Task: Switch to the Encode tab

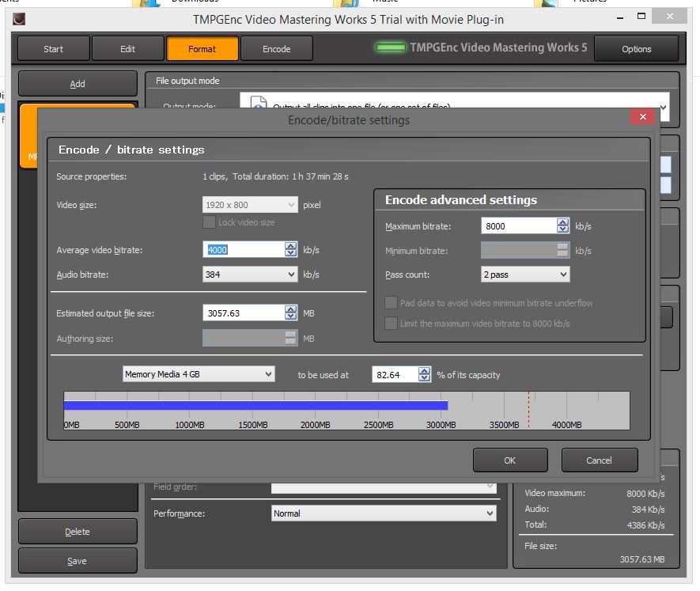Action: pyautogui.click(x=277, y=49)
